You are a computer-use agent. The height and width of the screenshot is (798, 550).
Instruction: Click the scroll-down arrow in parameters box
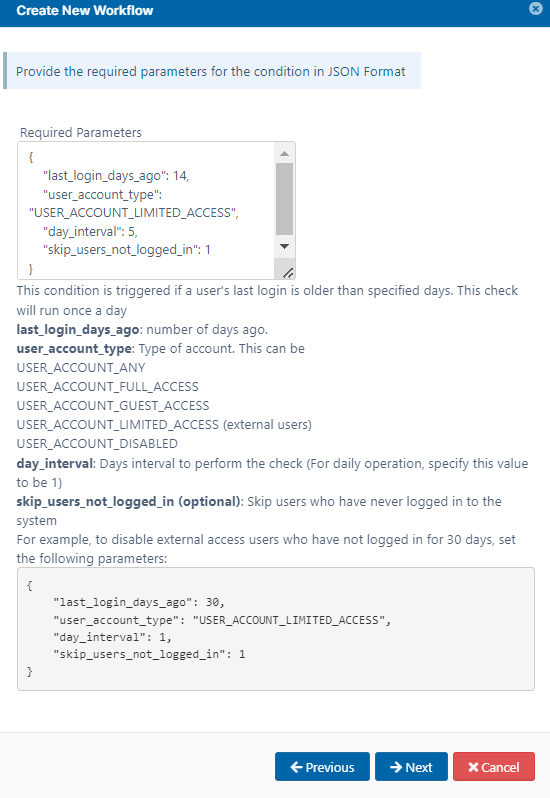pos(284,246)
